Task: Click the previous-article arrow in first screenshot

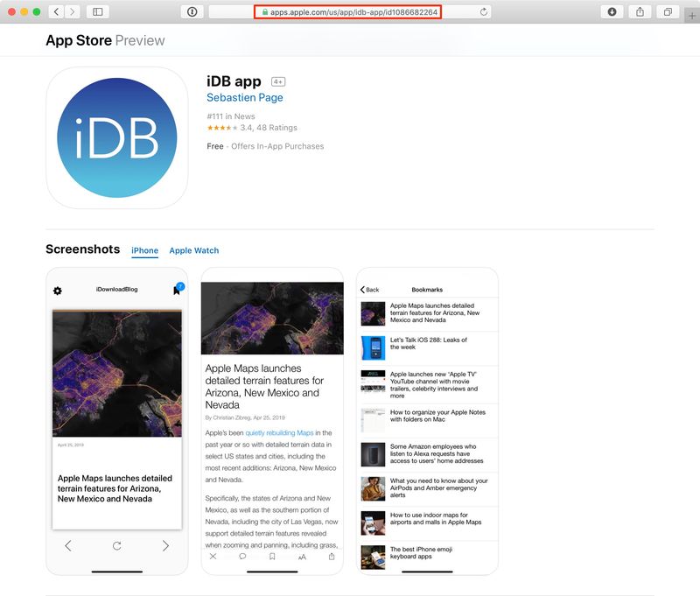Action: 68,545
